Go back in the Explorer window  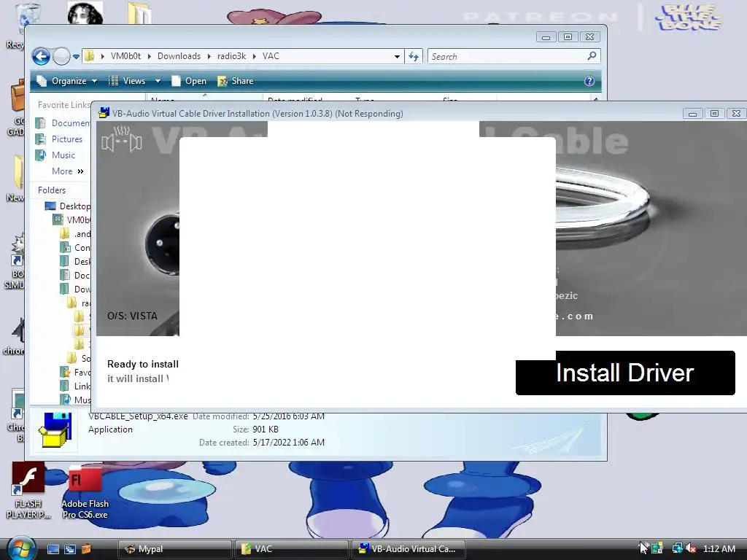point(41,57)
